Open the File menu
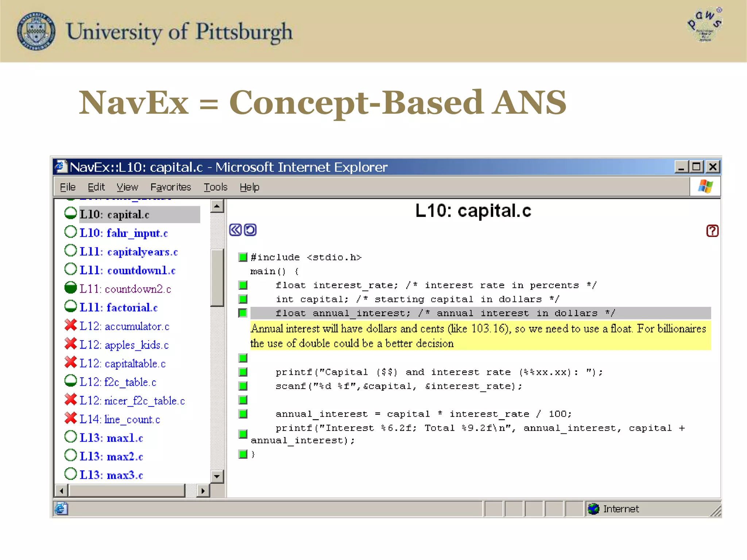 (x=67, y=187)
